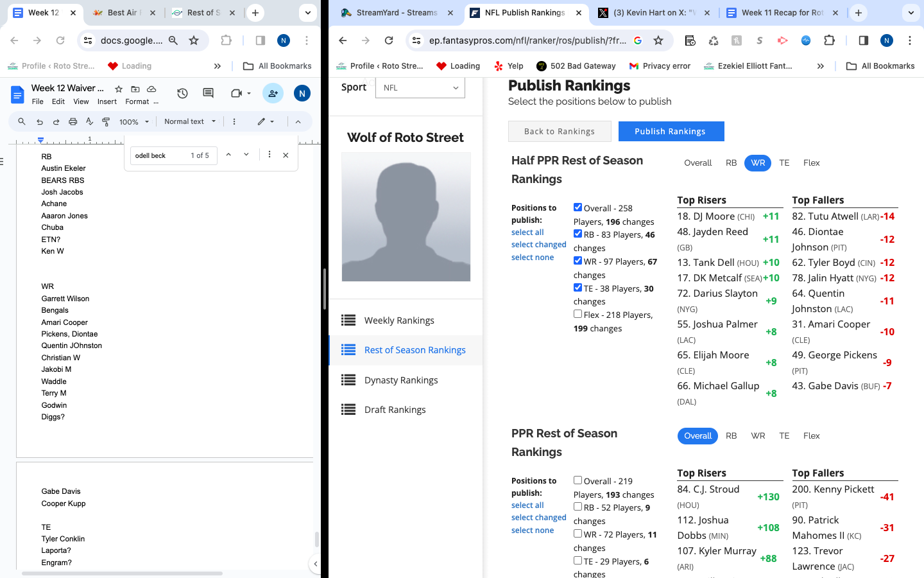Click the paint format icon in Docs

106,121
